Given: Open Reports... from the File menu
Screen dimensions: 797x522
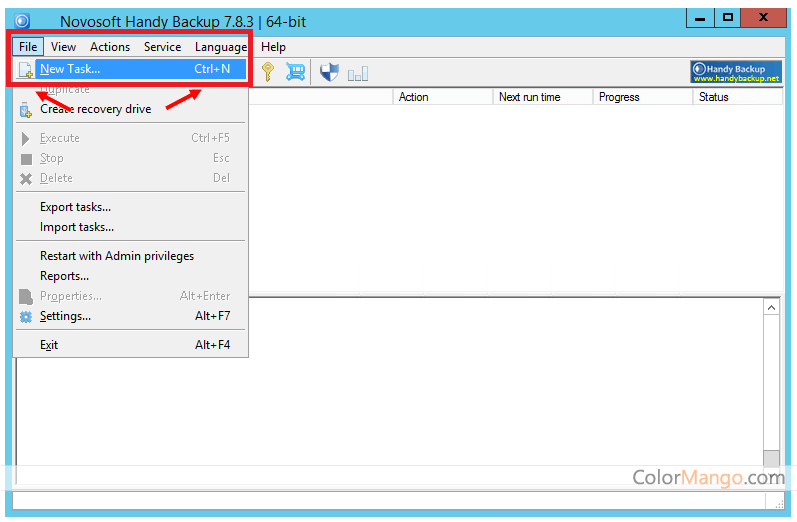Looking at the screenshot, I should coord(64,276).
